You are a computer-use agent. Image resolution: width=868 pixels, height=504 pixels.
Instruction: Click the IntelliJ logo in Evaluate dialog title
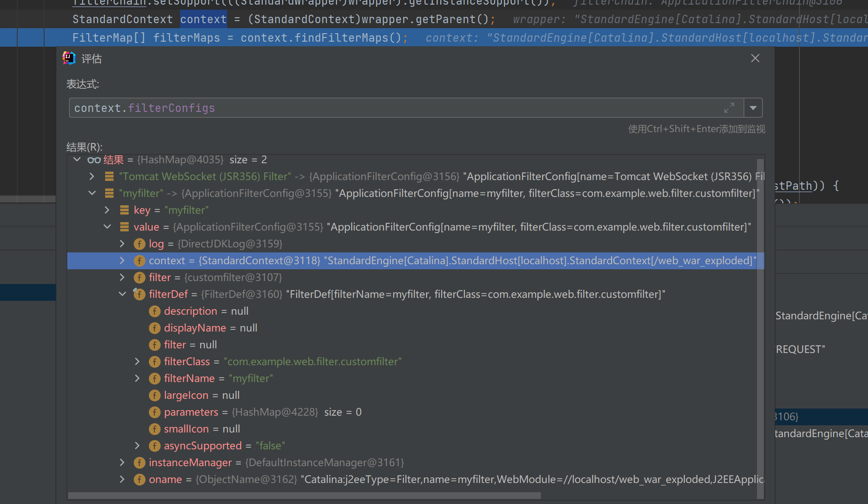point(69,58)
